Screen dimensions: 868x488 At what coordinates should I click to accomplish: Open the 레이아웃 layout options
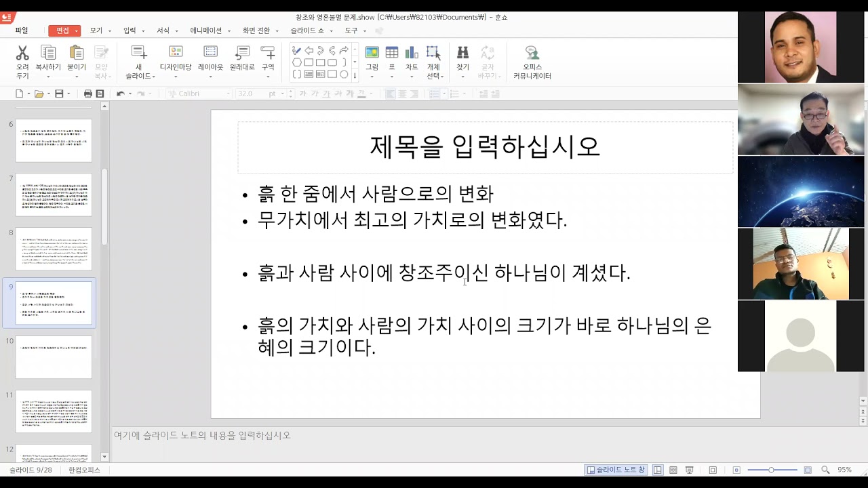click(x=211, y=58)
